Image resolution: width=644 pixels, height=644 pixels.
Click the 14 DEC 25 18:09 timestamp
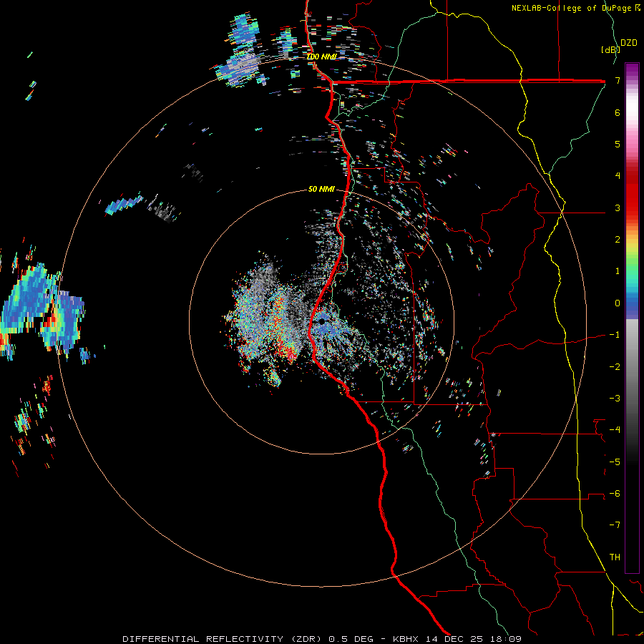point(472,639)
